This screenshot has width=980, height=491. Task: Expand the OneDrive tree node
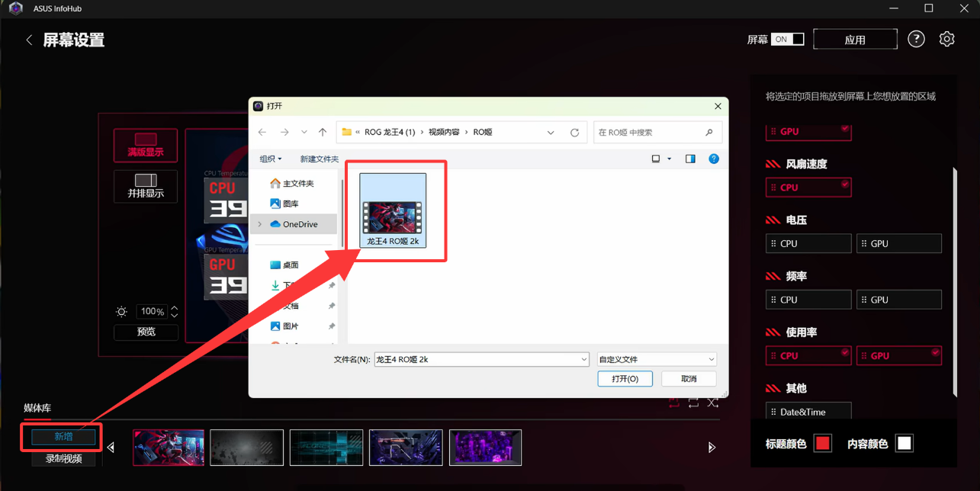click(259, 224)
